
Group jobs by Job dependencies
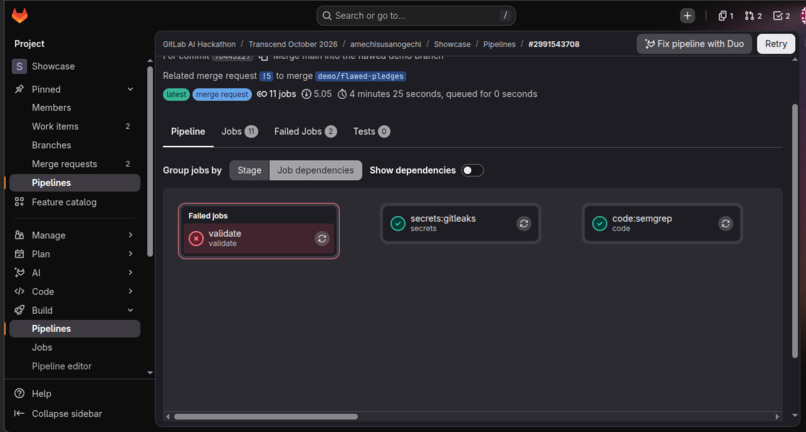(316, 170)
